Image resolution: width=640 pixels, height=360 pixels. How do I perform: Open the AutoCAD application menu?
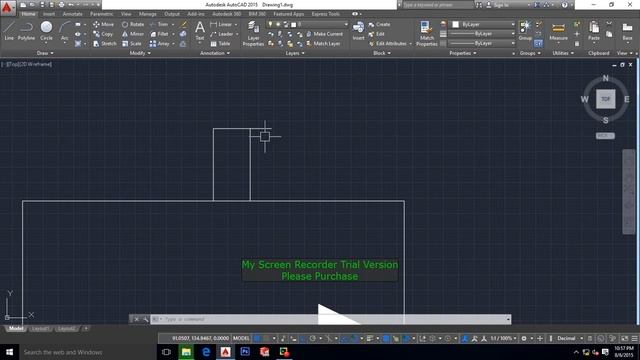click(7, 8)
